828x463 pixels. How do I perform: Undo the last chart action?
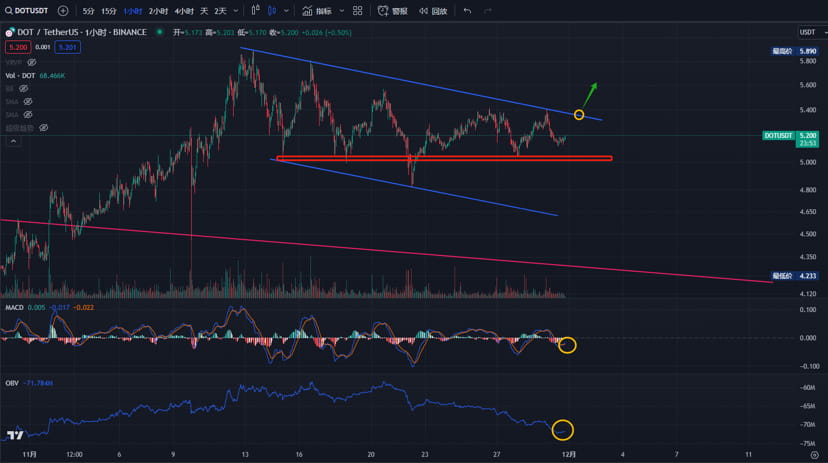467,11
